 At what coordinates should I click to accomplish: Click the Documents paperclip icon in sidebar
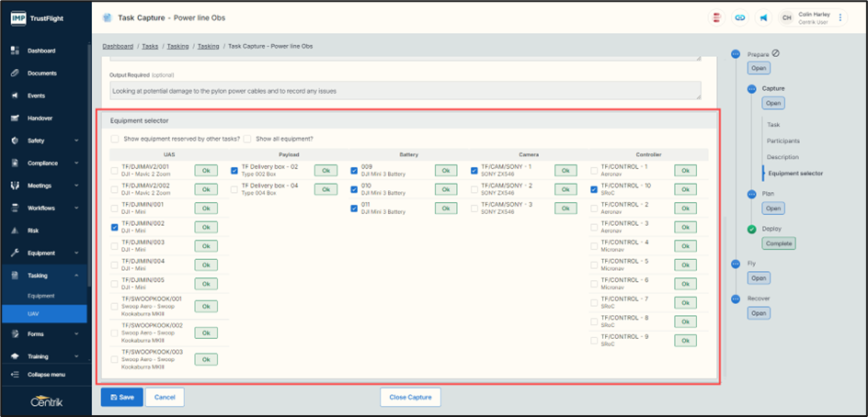16,73
